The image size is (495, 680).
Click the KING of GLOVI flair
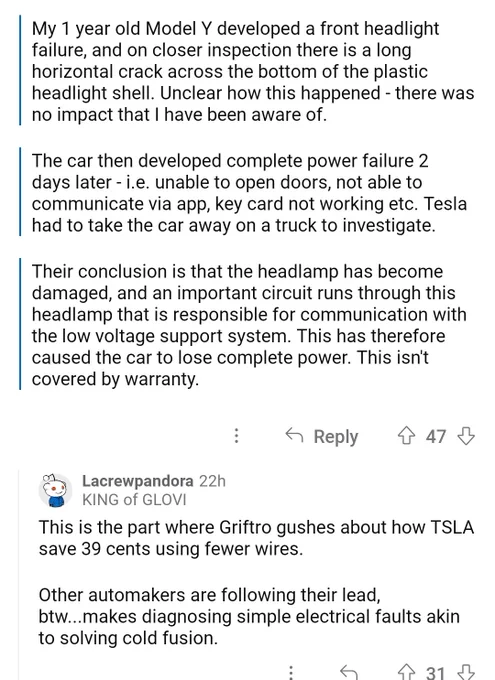tap(134, 500)
